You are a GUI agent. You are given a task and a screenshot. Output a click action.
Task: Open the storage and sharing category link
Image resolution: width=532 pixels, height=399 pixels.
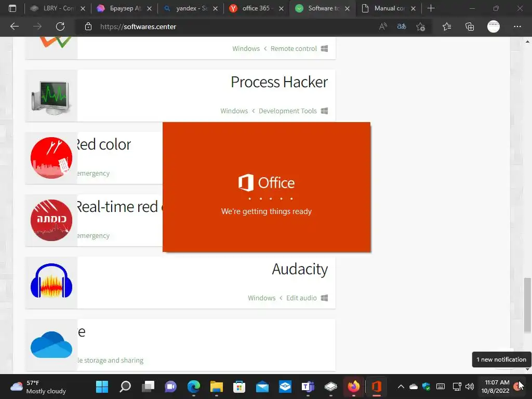pyautogui.click(x=110, y=361)
